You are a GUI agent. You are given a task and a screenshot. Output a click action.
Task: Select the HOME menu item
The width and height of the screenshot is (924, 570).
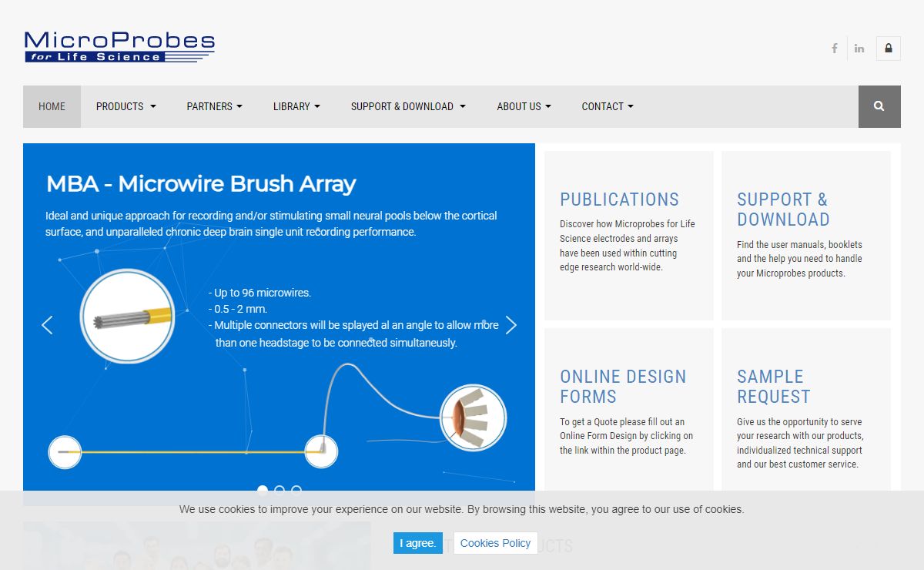click(52, 106)
